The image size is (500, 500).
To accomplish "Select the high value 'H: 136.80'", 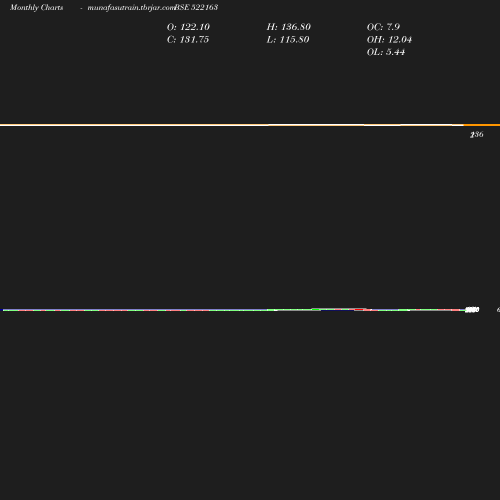I will (x=289, y=27).
